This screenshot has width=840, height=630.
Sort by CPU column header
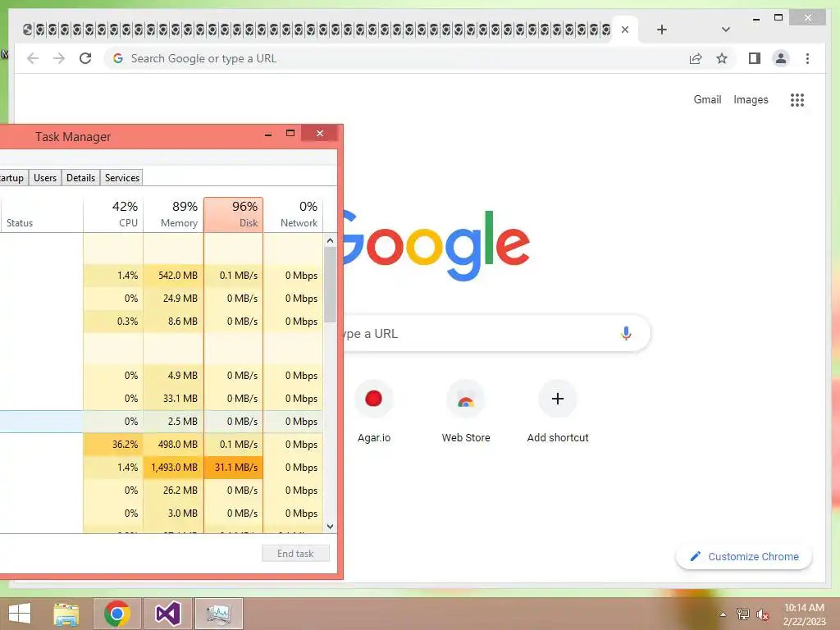(113, 214)
